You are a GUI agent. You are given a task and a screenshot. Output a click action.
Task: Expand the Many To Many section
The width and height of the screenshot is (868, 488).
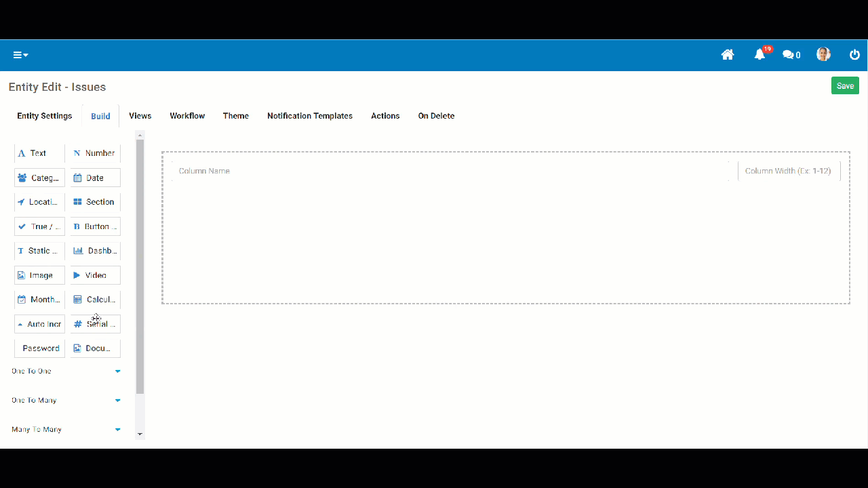click(66, 429)
